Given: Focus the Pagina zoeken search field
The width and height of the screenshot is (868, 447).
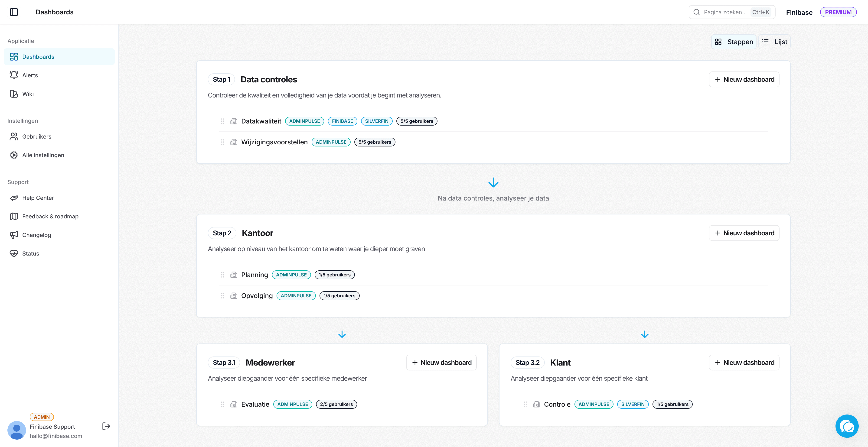Looking at the screenshot, I should [732, 12].
